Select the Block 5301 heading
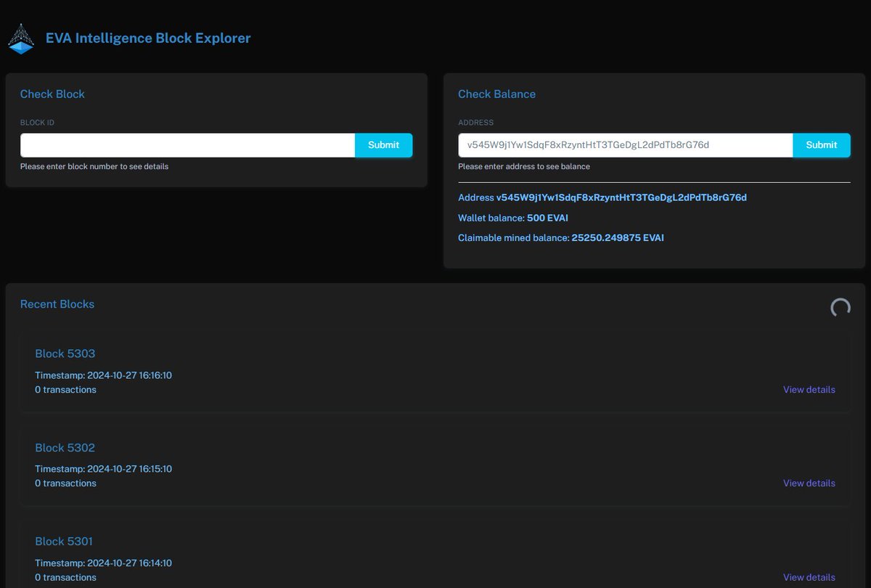This screenshot has height=588, width=871. 64,542
